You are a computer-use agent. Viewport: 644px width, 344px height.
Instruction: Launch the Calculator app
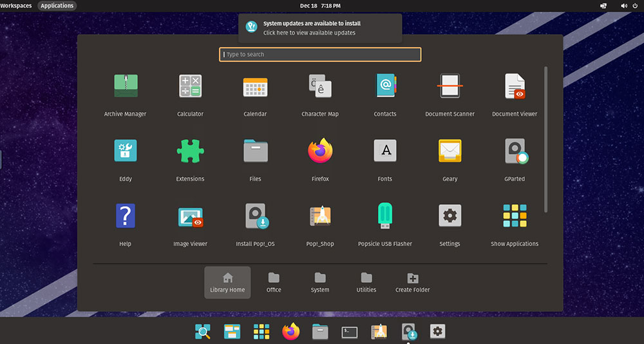(x=190, y=86)
